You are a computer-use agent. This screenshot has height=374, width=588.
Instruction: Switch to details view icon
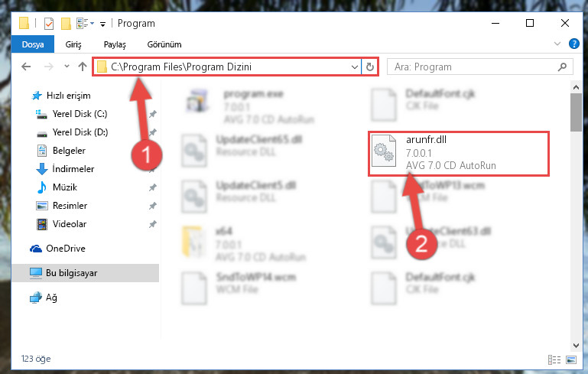point(554,359)
